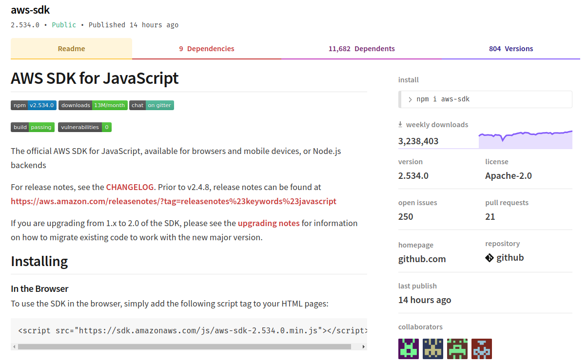Click the In the Browser subheading
The width and height of the screenshot is (588, 364).
[x=39, y=289]
